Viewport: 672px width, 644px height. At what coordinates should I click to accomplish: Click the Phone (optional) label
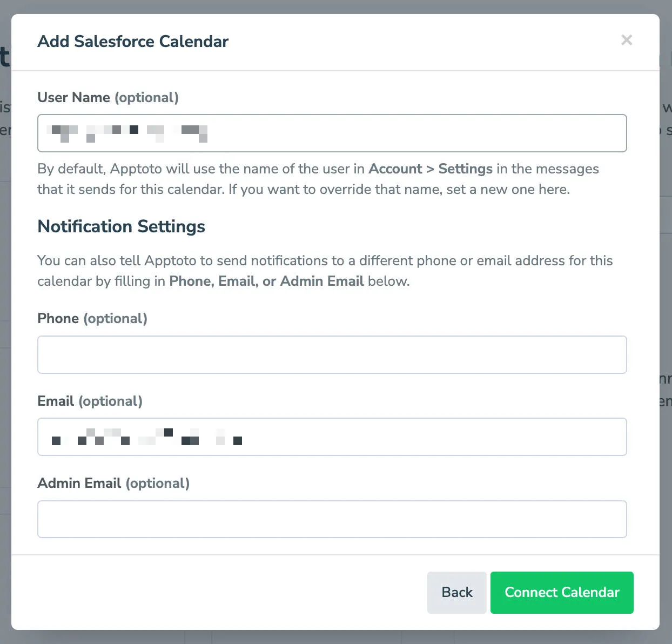coord(92,318)
